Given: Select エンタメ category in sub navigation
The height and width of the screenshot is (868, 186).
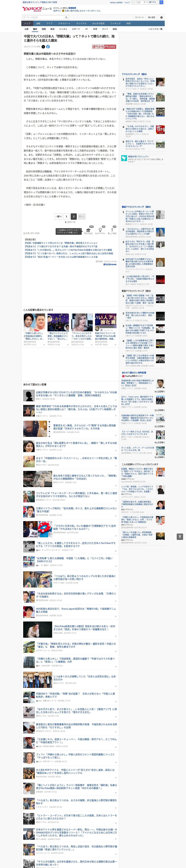Looking at the screenshot, I should click(x=63, y=29).
